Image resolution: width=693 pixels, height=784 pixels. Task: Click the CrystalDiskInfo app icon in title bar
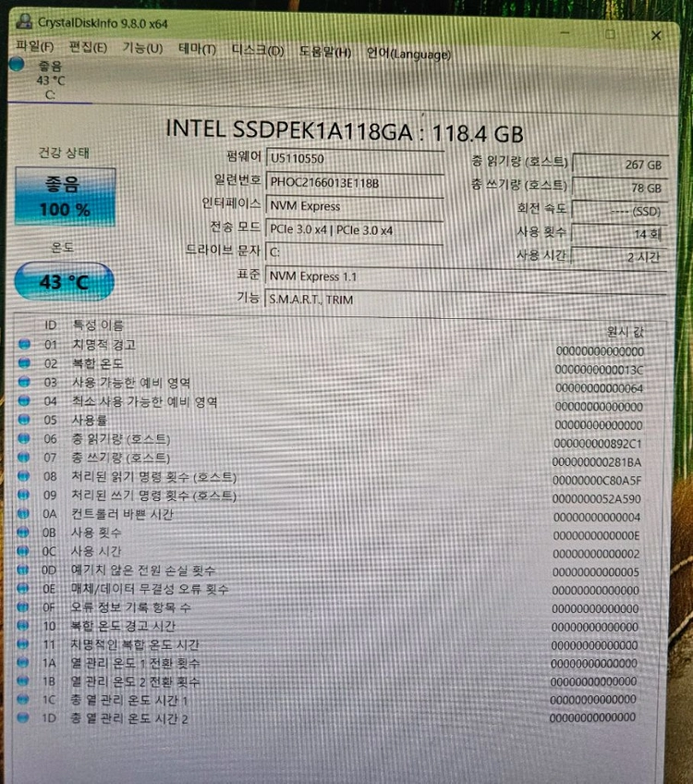click(x=23, y=21)
